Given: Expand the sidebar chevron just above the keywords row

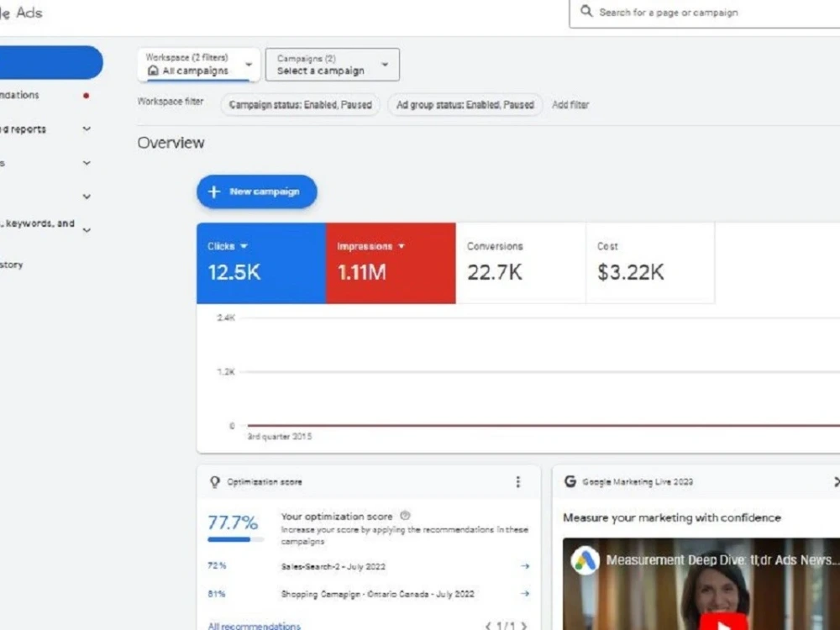Looking at the screenshot, I should [x=87, y=197].
